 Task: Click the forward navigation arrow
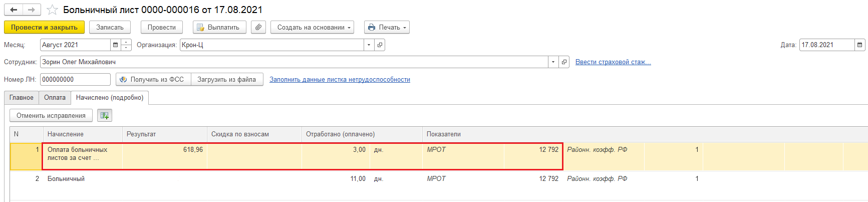coord(32,10)
